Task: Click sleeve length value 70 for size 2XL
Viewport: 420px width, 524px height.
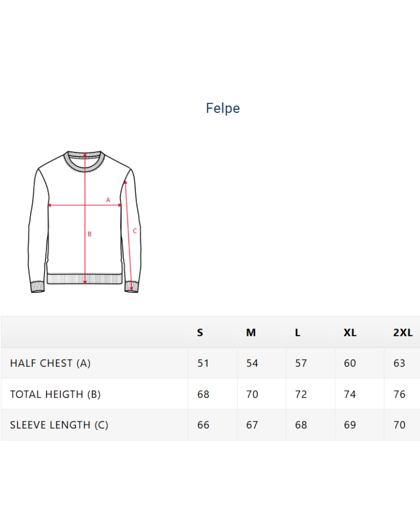Action: [x=400, y=425]
